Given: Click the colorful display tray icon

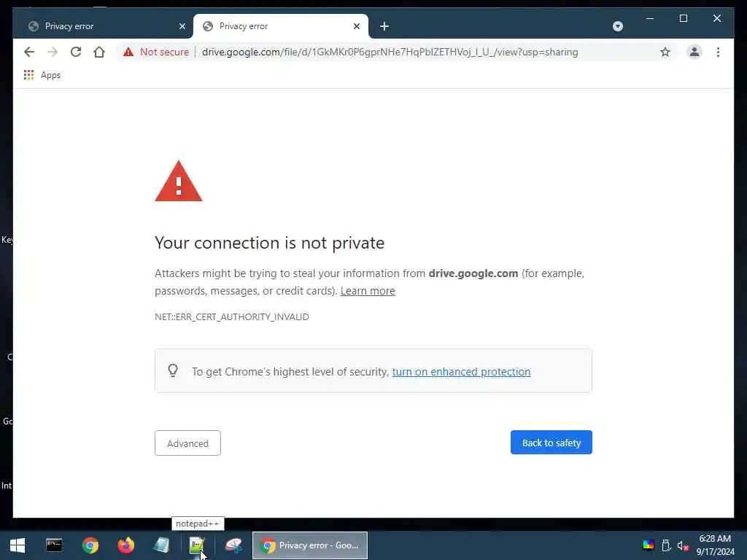Looking at the screenshot, I should click(x=649, y=545).
